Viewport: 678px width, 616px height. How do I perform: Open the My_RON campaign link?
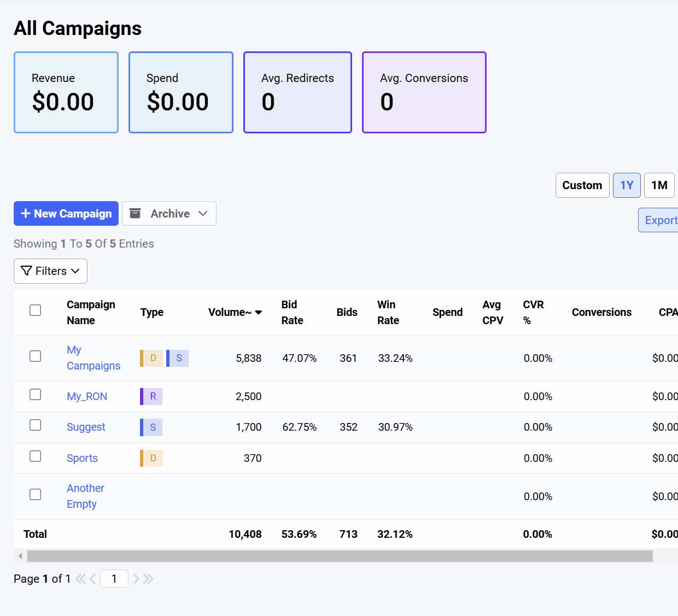(x=87, y=396)
